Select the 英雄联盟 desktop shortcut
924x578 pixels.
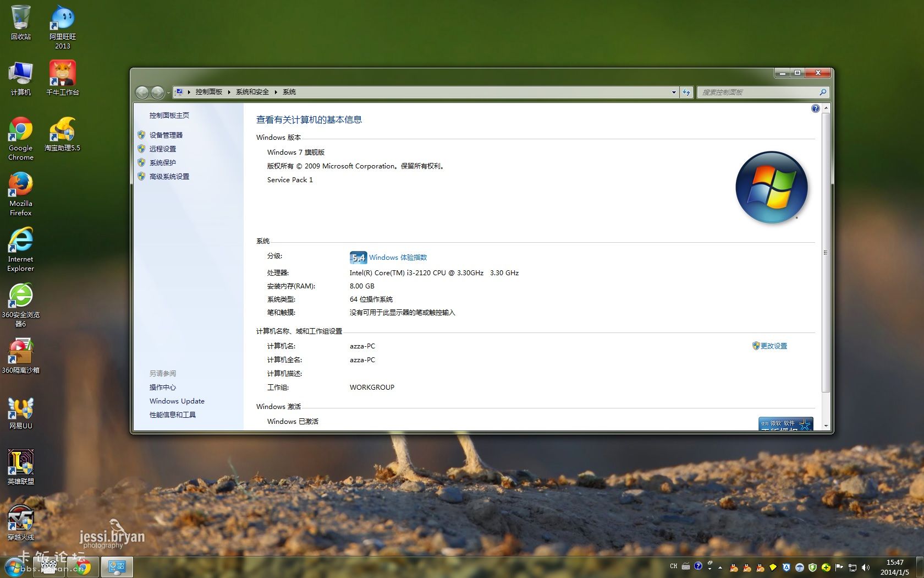(x=21, y=467)
